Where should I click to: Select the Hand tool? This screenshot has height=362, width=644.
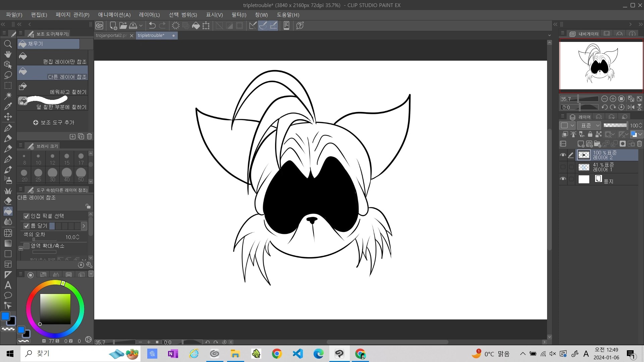8,54
